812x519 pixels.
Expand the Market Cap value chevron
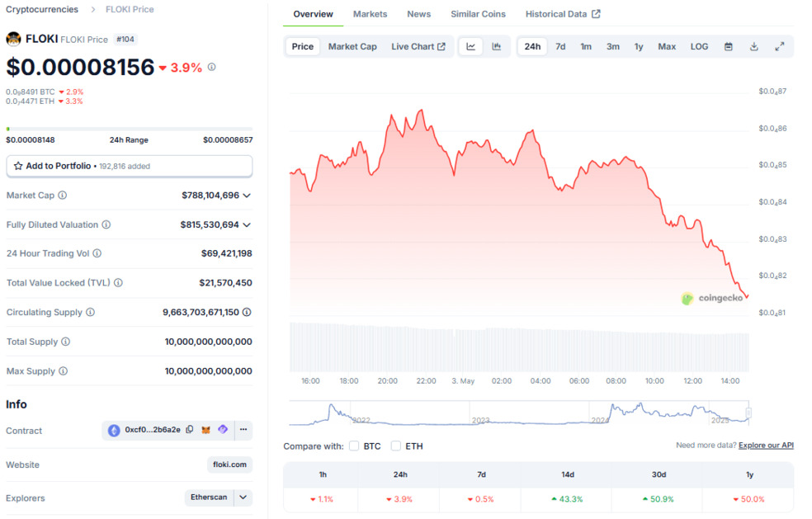247,196
